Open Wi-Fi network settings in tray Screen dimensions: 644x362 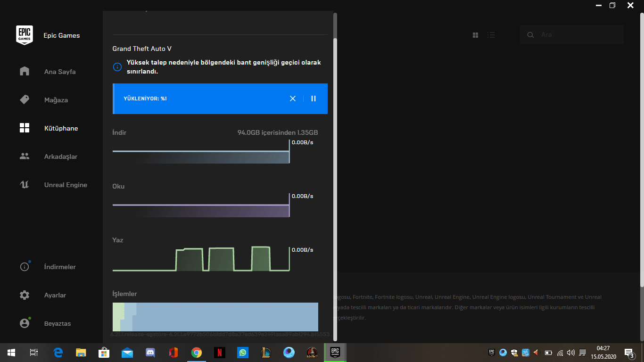pos(560,352)
